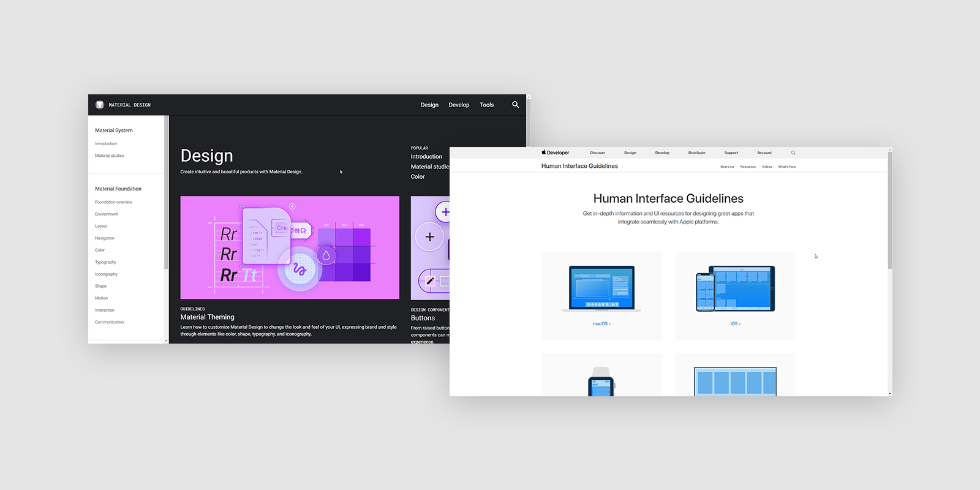Open Tools menu in Material Design header
The width and height of the screenshot is (980, 490).
(x=487, y=105)
